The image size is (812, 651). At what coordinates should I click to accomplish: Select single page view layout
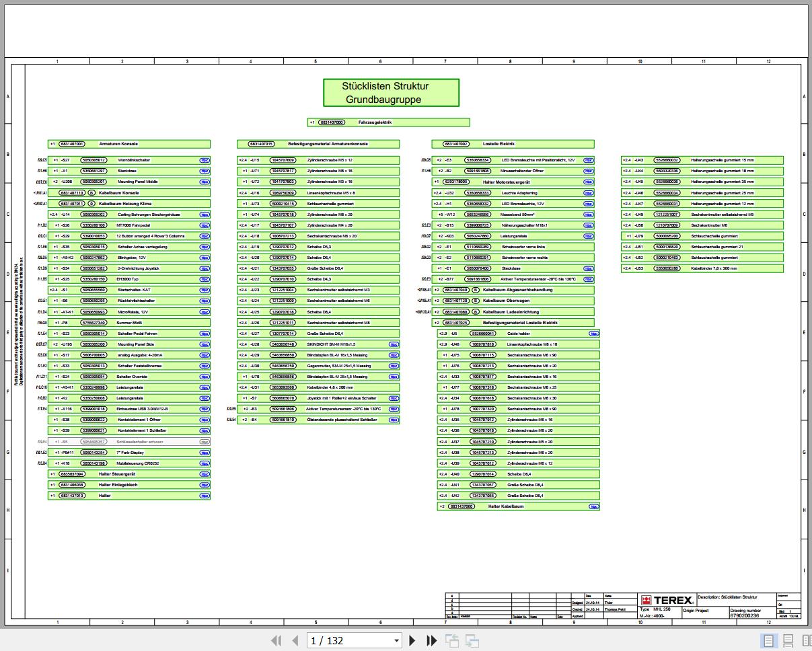click(768, 641)
